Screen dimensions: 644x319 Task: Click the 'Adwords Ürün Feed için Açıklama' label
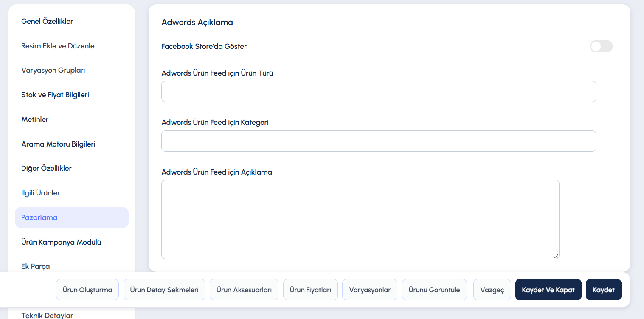tap(217, 172)
